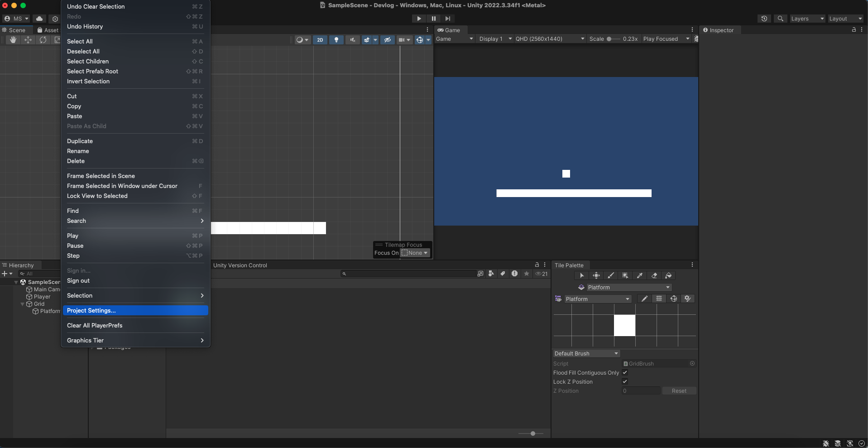Open Unity cloud services icon
868x448 pixels.
pos(39,19)
